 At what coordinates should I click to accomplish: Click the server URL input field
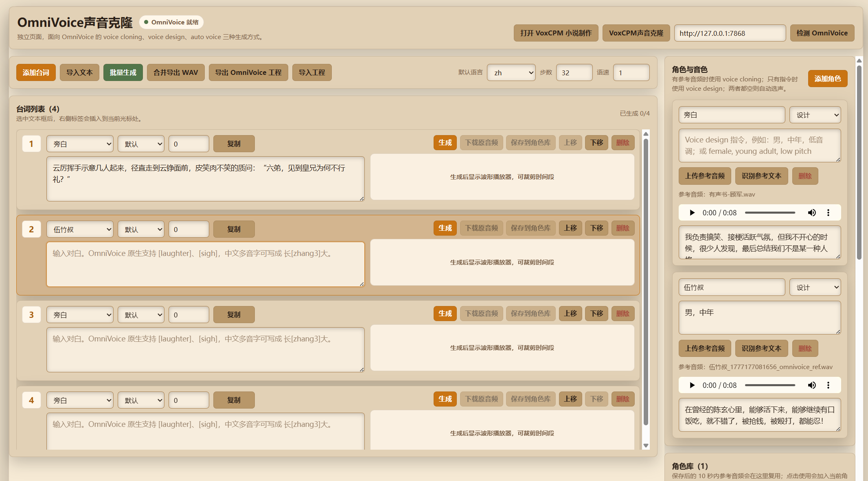[x=730, y=33]
